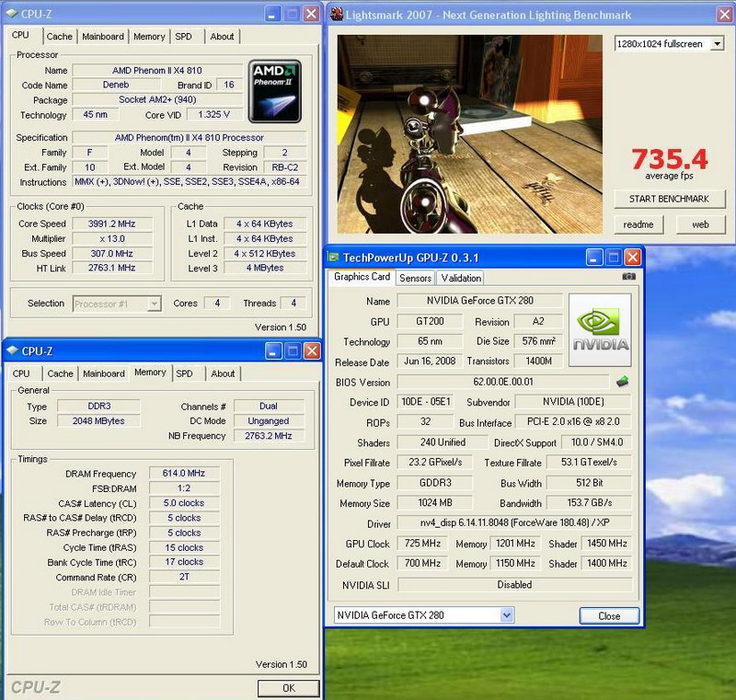This screenshot has height=700, width=736.
Task: Click Close button in GPU-Z
Action: point(609,616)
